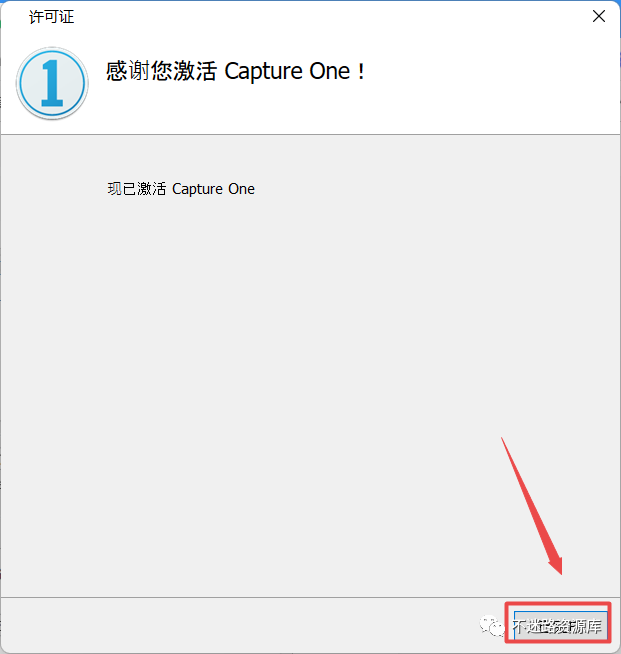
Task: Click "Capture One" in the status message
Action: pos(213,189)
